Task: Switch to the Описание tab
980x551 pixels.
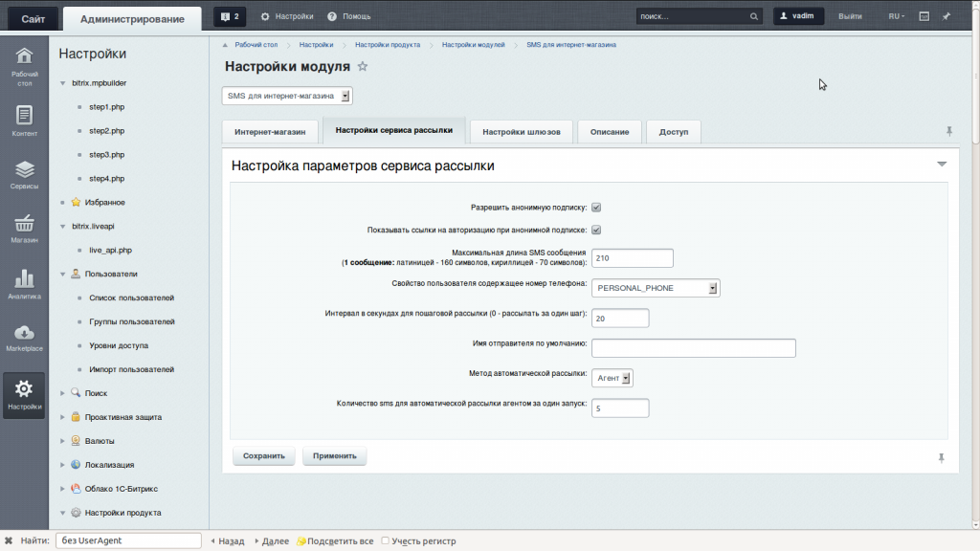Action: pos(610,132)
